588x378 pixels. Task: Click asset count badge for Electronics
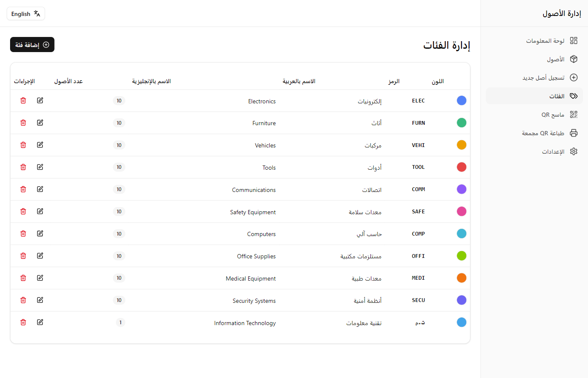click(x=119, y=101)
